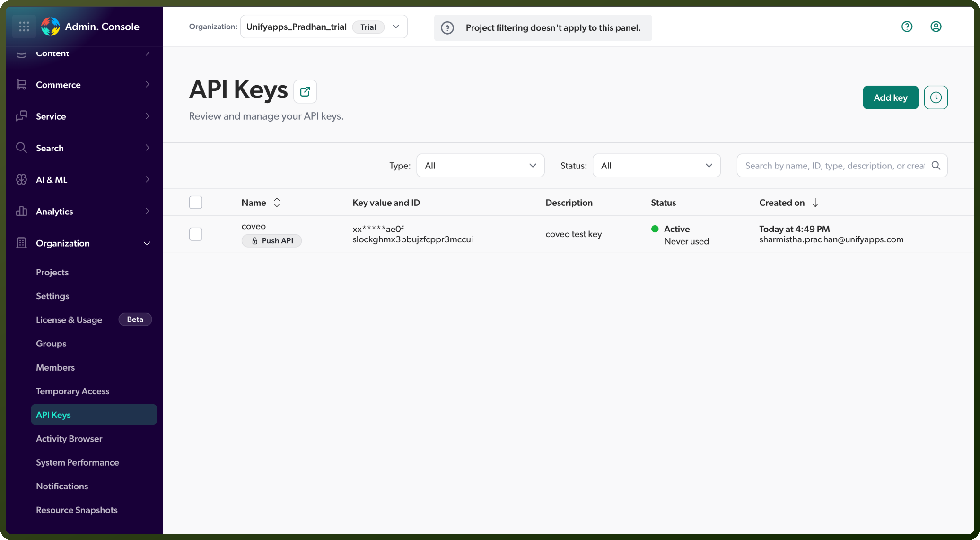Click the Trial badge

tap(368, 27)
